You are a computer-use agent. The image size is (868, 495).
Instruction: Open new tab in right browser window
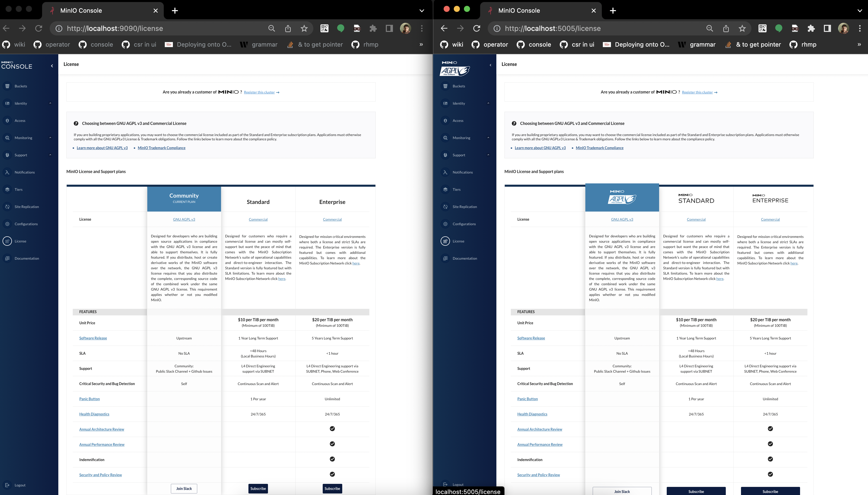[x=613, y=11]
